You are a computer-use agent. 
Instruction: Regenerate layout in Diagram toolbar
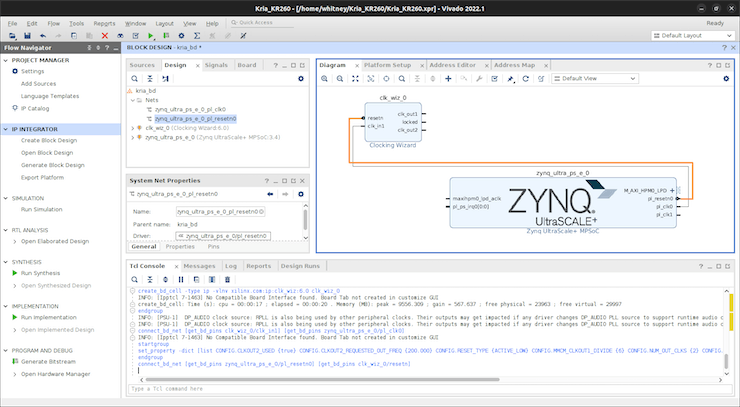526,78
